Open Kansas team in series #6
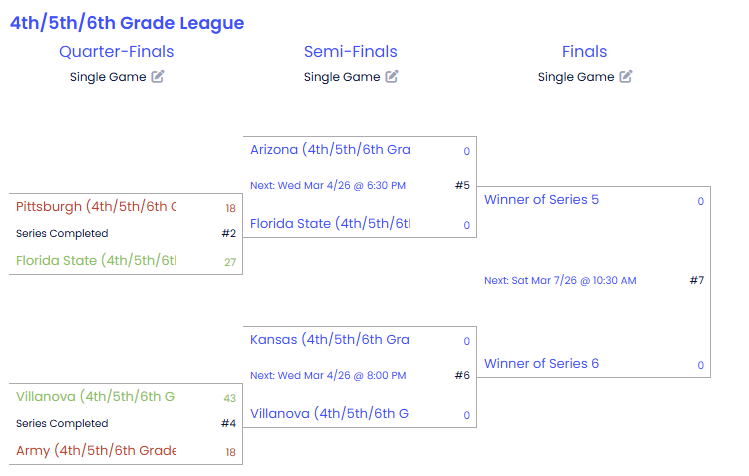Image resolution: width=749 pixels, height=476 pixels. pos(330,340)
